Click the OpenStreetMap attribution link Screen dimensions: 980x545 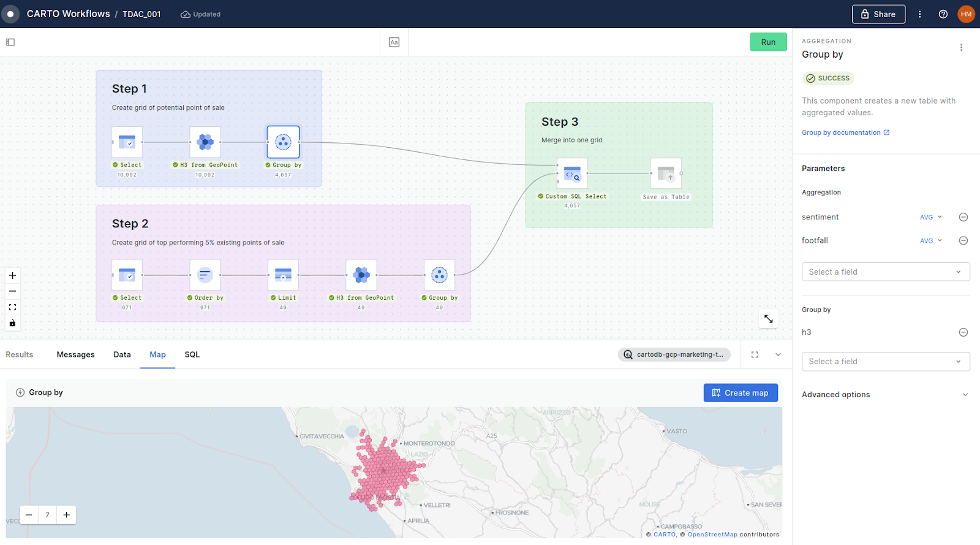tap(712, 535)
